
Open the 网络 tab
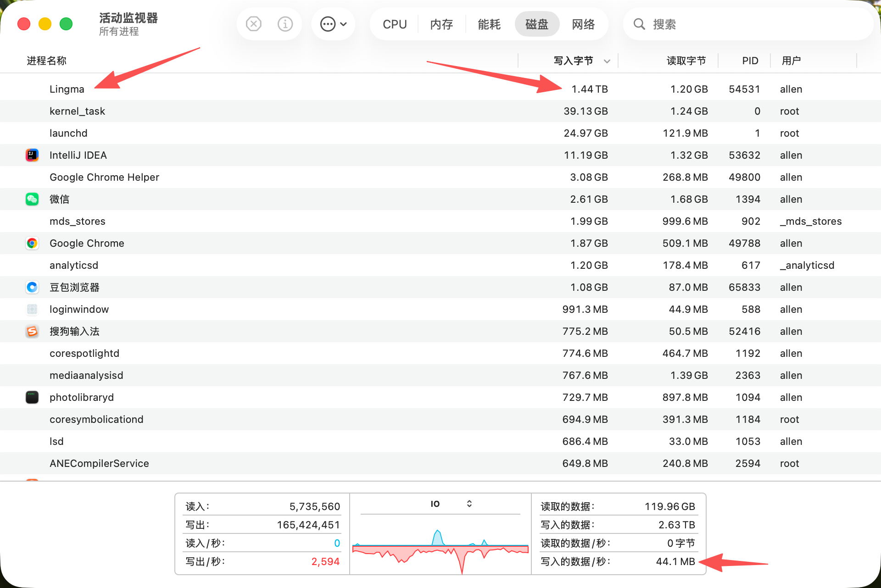pyautogui.click(x=583, y=24)
